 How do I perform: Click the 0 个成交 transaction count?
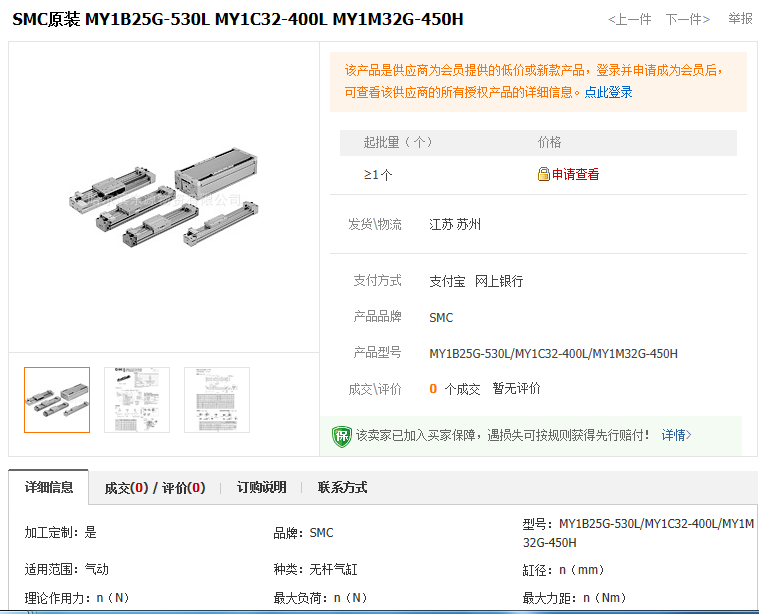(x=454, y=388)
